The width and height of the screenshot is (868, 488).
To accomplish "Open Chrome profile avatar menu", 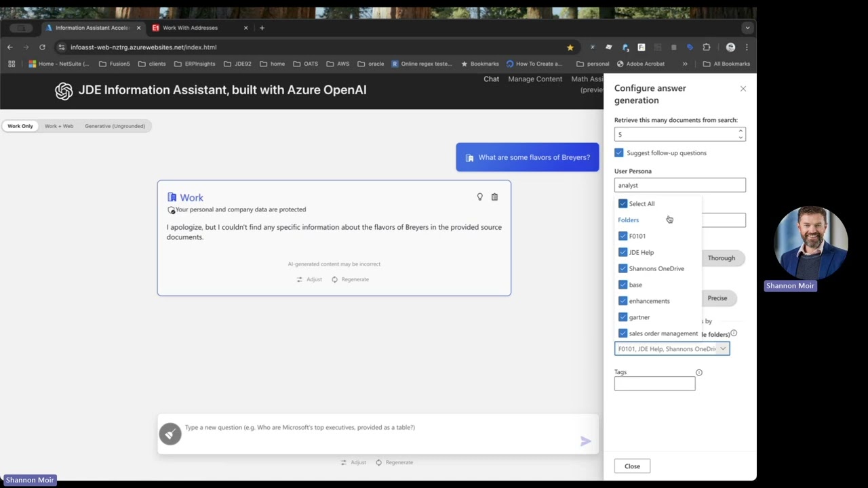I will click(730, 47).
